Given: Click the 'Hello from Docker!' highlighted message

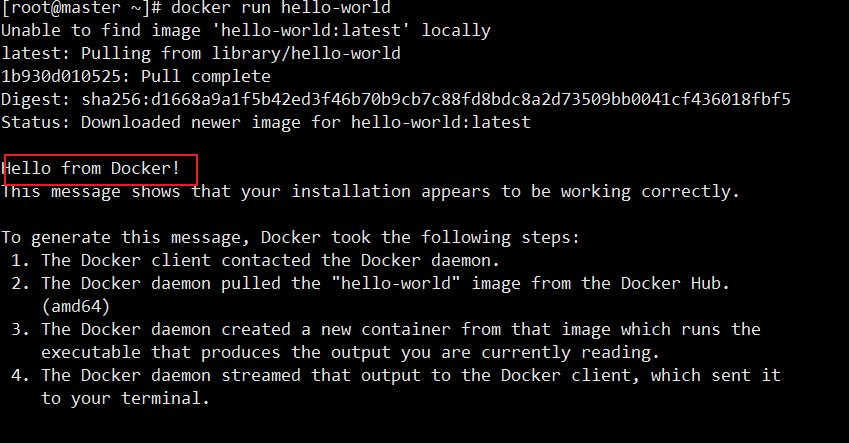Looking at the screenshot, I should 91,168.
